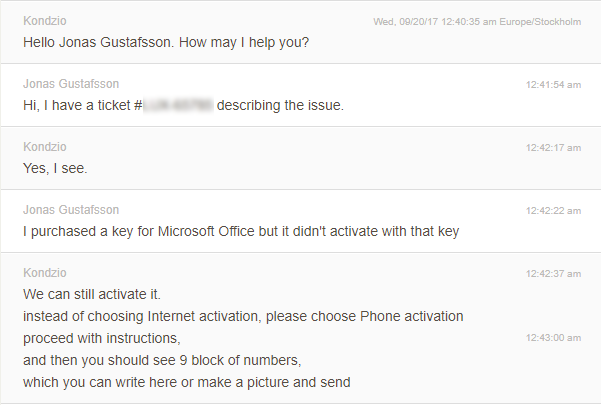Screen dimensions: 601x405
Task: Click Jonas Gustafsson name above the purchase message
Action: click(x=71, y=210)
